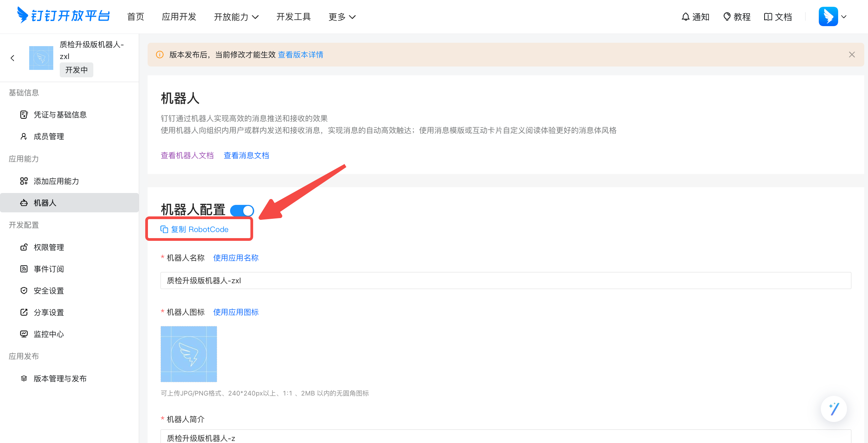Click the user avatar icon
Screen dimensions: 868x443
click(828, 16)
